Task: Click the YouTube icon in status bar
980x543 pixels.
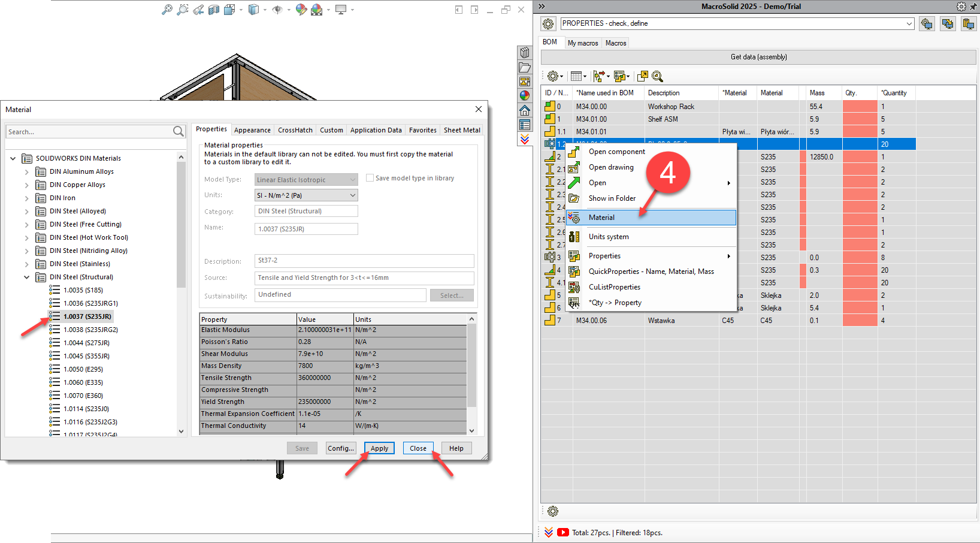Action: [563, 532]
